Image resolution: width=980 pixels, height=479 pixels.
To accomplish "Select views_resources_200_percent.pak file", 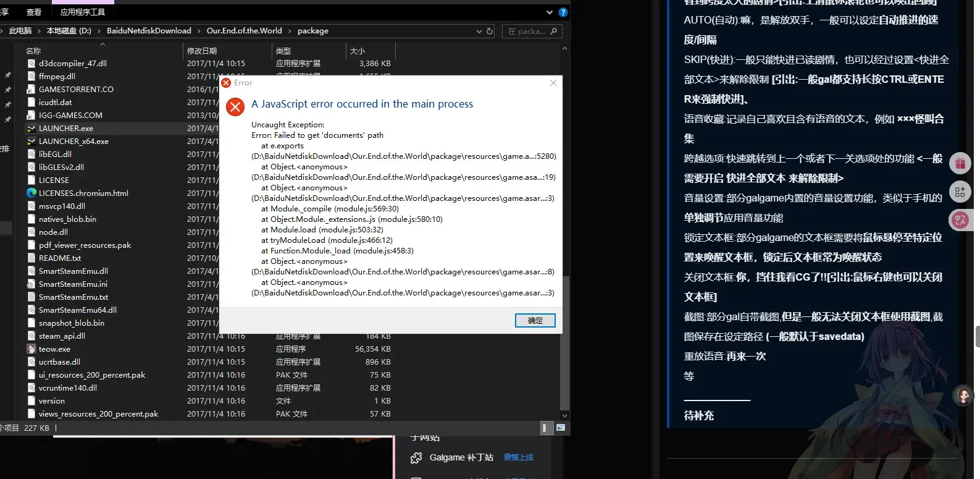I will pyautogui.click(x=98, y=413).
